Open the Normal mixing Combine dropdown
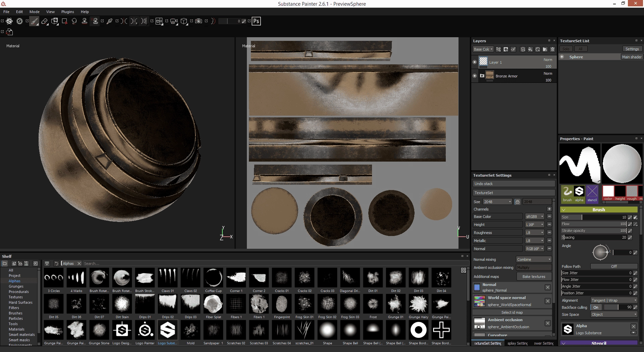Image resolution: width=644 pixels, height=352 pixels. pyautogui.click(x=534, y=259)
